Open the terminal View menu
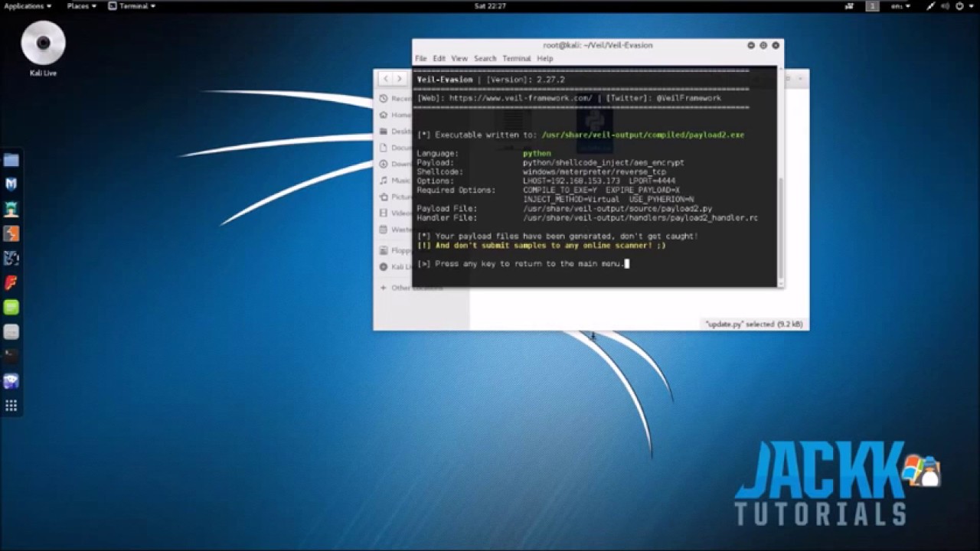The image size is (980, 551). coord(459,58)
